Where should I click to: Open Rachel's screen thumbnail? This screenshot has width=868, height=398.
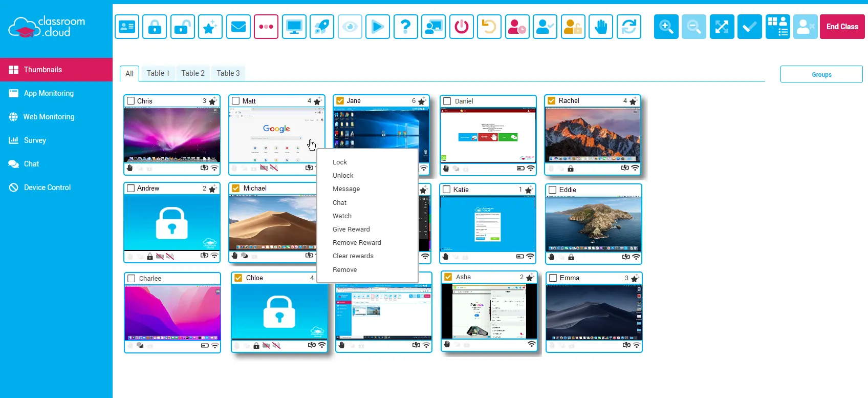pyautogui.click(x=593, y=135)
